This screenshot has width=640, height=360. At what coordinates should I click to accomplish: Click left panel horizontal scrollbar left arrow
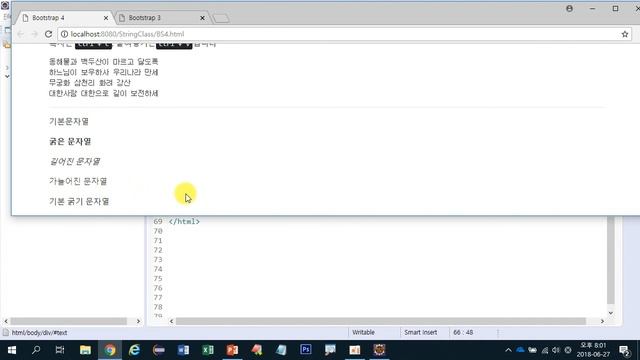[x=6, y=321]
